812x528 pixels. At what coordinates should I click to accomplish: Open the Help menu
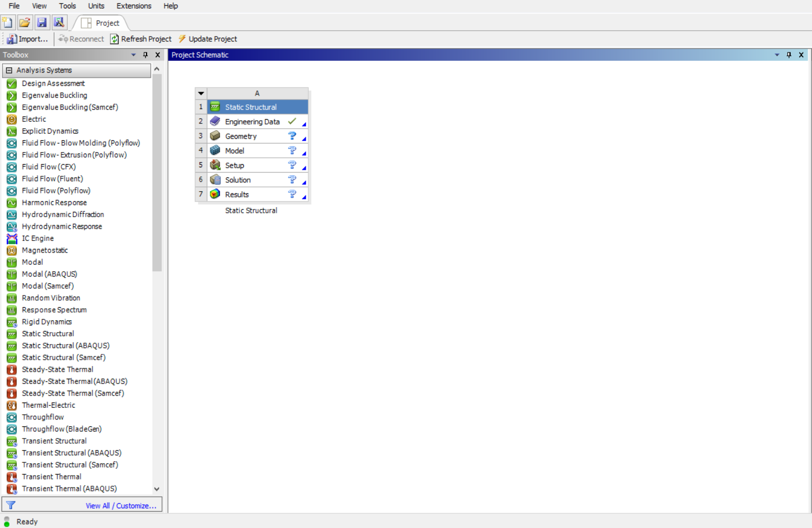171,6
